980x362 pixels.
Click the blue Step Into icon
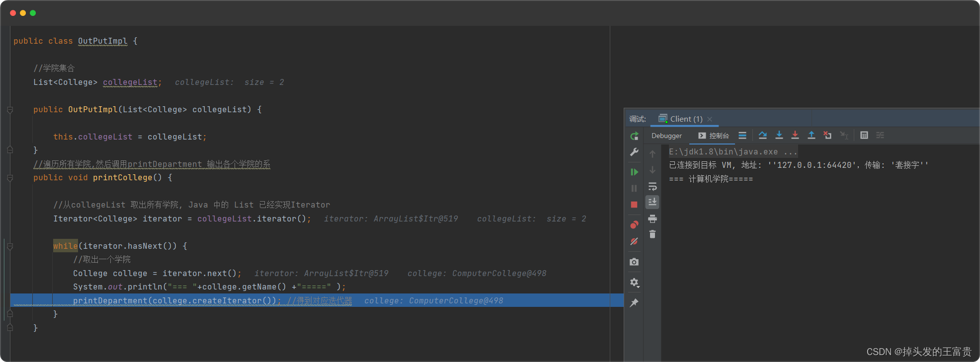point(779,135)
